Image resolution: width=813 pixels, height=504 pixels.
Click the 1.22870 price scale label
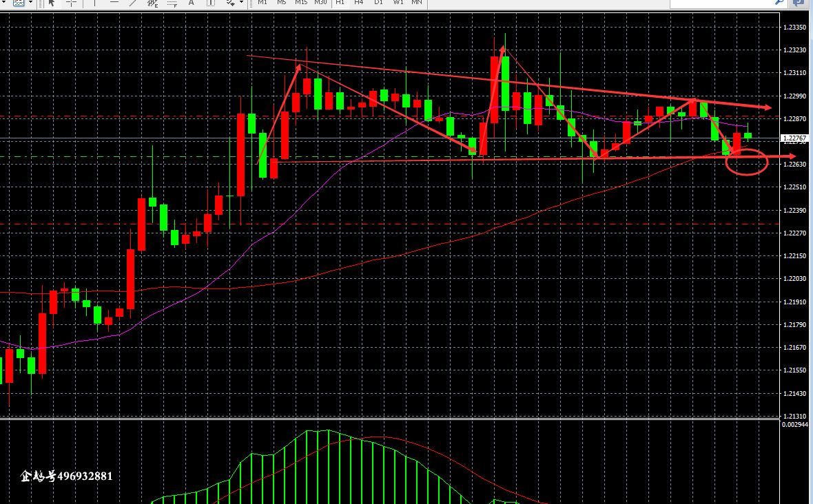[795, 119]
